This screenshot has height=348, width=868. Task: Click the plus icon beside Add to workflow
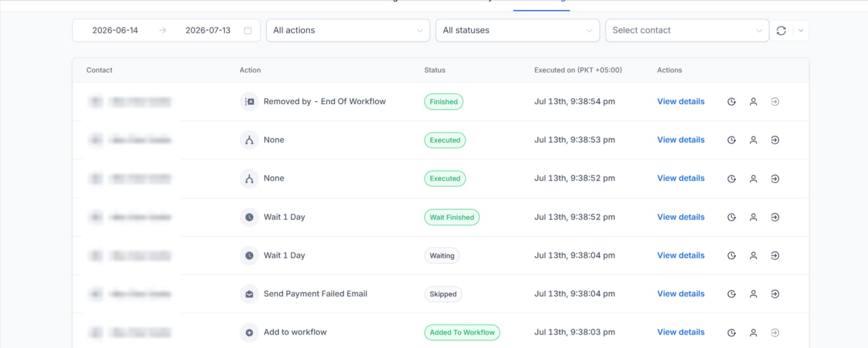point(249,332)
